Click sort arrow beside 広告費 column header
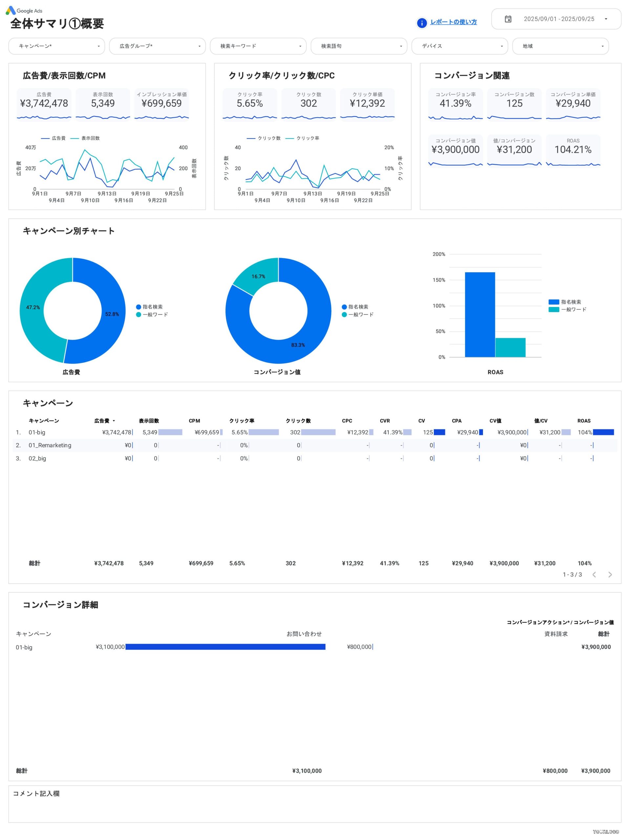Screen dimensions: 630x840 [114, 421]
